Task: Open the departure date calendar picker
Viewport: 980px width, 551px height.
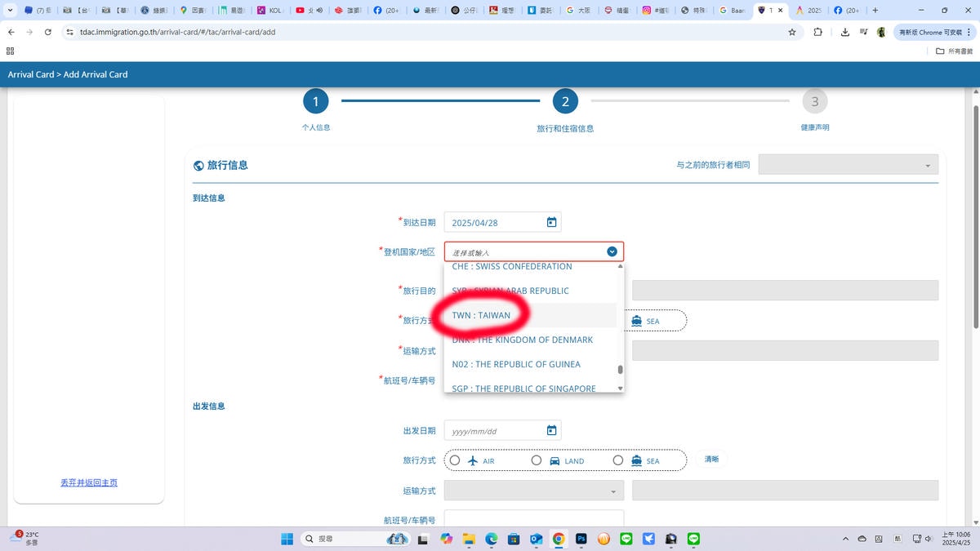Action: pyautogui.click(x=551, y=430)
